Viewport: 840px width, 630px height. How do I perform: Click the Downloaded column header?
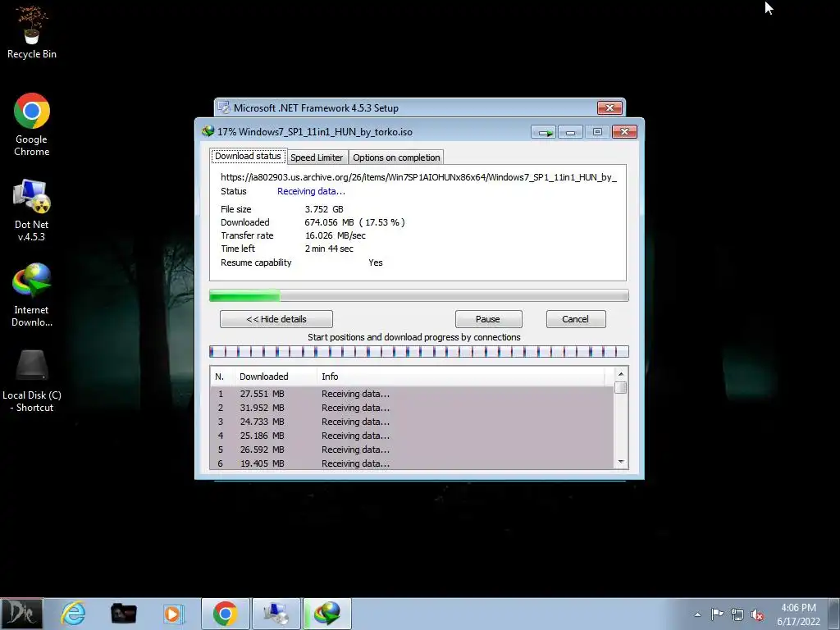[x=276, y=377]
